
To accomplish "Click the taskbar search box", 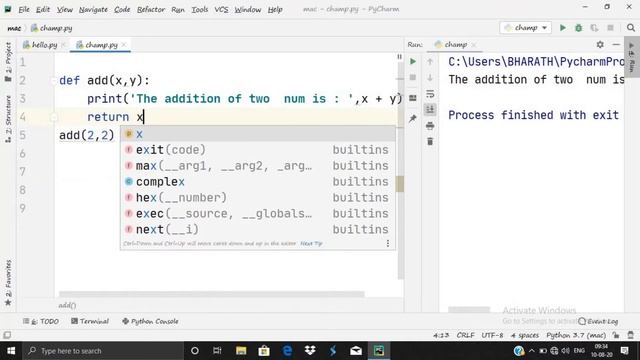I will point(103,351).
